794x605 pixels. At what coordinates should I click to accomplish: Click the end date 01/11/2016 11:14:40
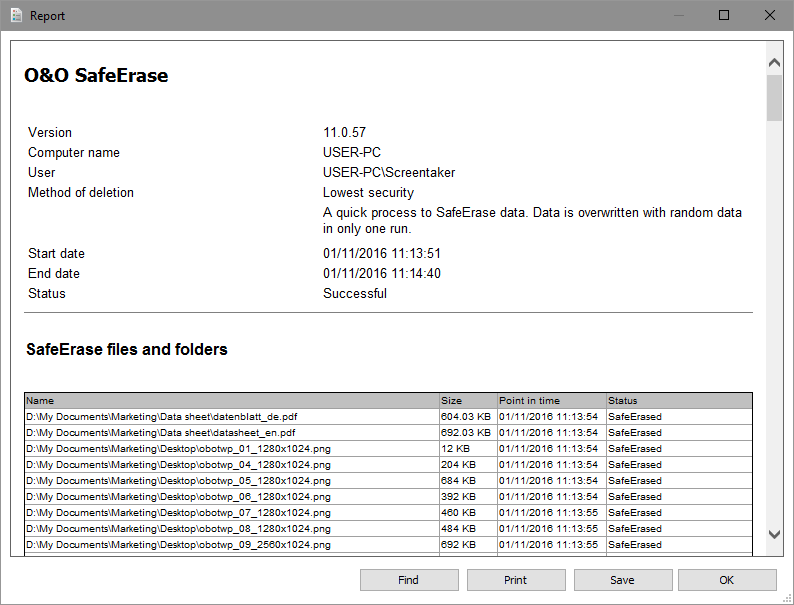point(382,273)
